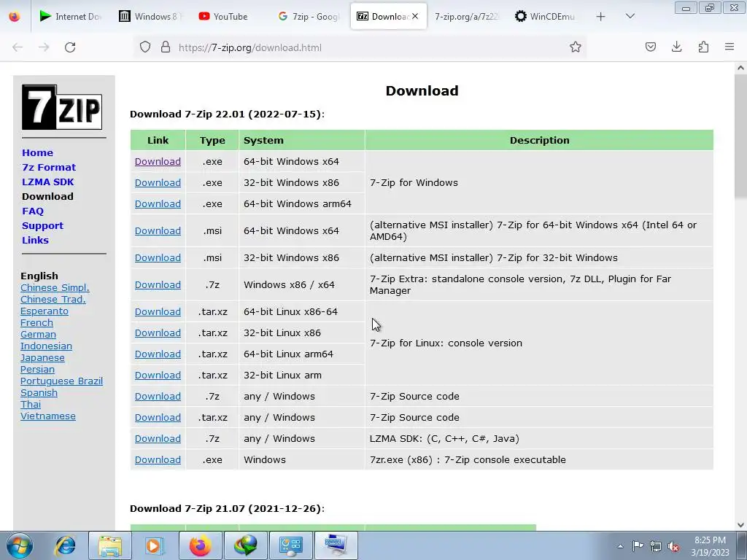Viewport: 747px width, 560px height.
Task: Open the Support sidebar link
Action: [43, 226]
